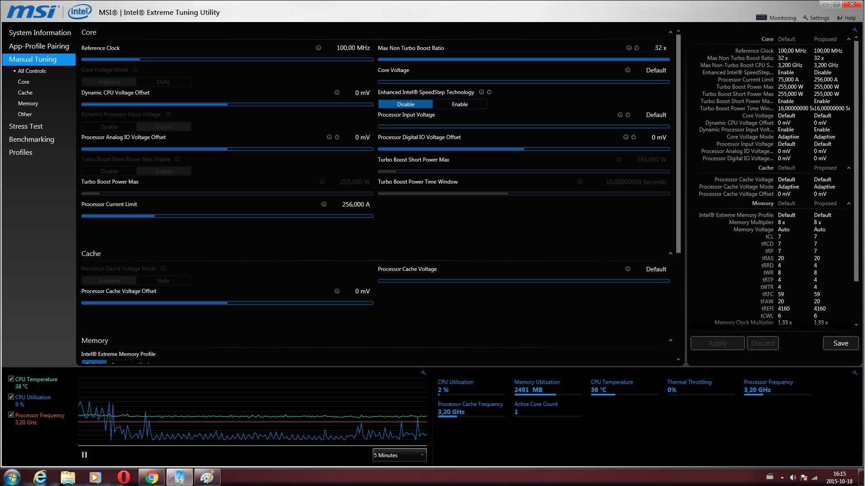Toggle CPU Utilization checkbox

click(11, 397)
